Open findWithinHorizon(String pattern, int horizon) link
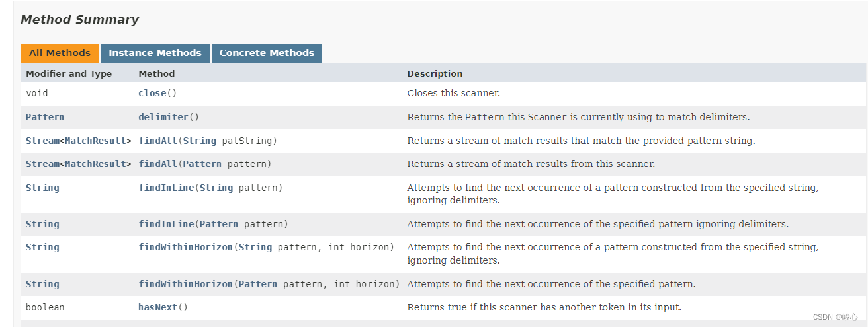 click(185, 247)
